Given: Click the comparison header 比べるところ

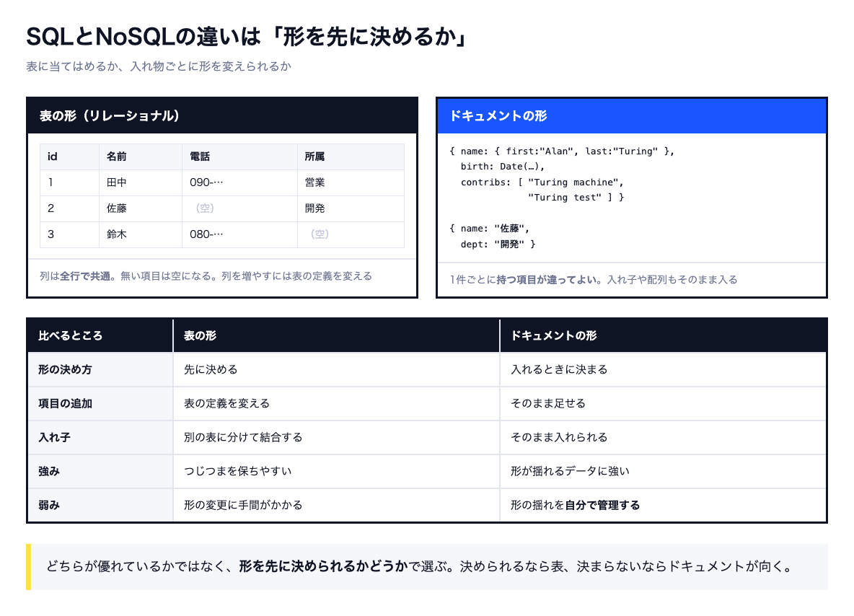Looking at the screenshot, I should click(x=100, y=336).
